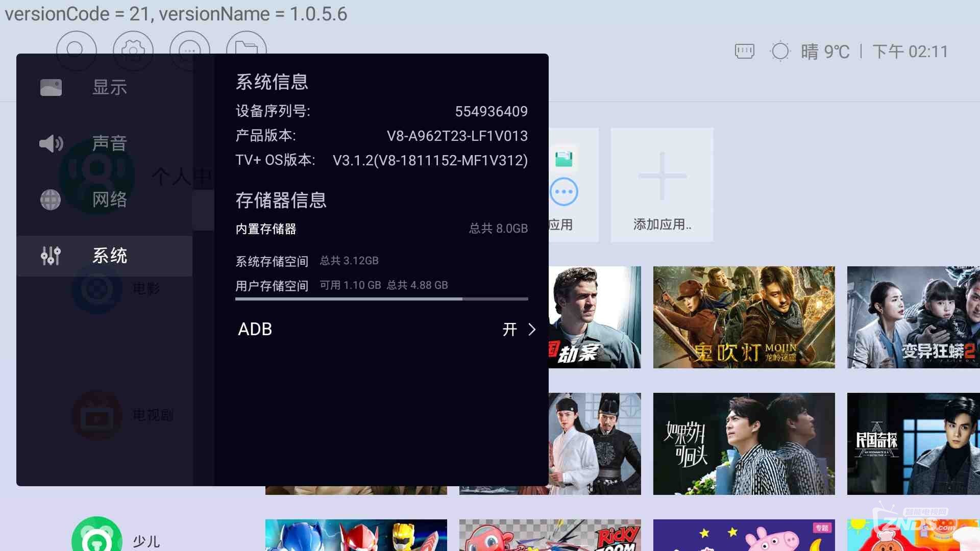The height and width of the screenshot is (551, 980).
Task: Open the robot warriors cartoon thumbnail
Action: click(356, 535)
